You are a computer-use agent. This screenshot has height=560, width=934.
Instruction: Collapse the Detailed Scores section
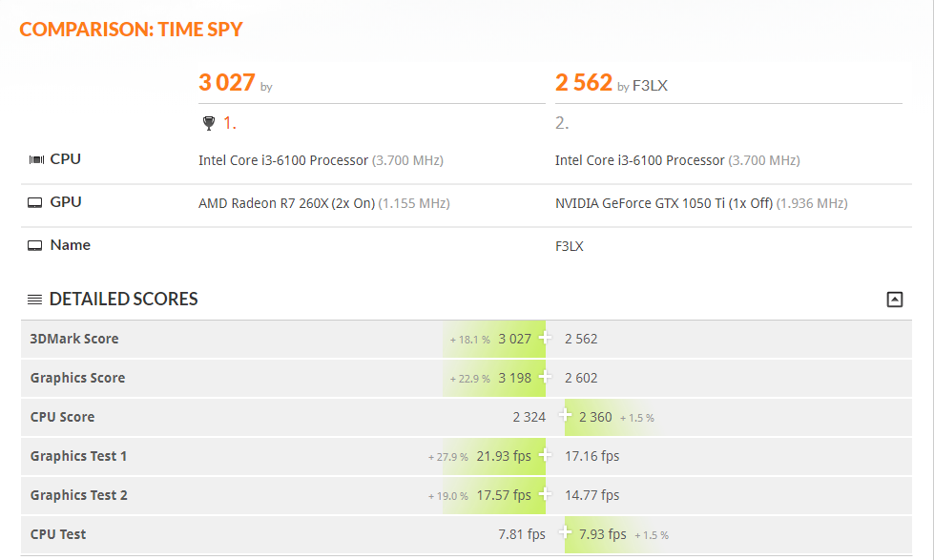click(x=894, y=299)
